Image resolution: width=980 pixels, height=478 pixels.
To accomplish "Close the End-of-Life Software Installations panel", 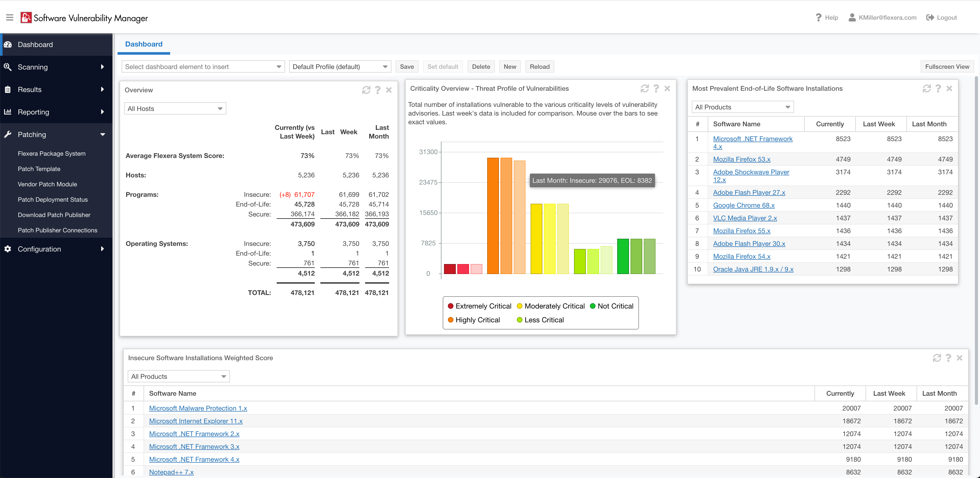I will coord(949,89).
